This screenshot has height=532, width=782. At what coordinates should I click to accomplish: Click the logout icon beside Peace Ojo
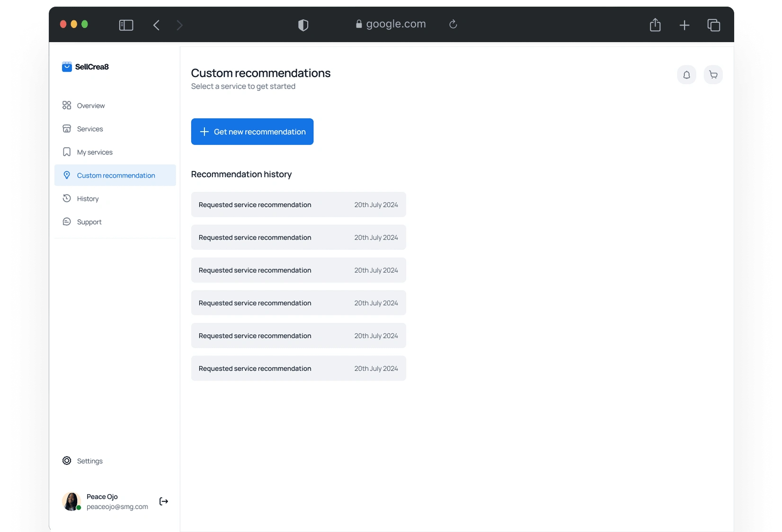point(164,501)
